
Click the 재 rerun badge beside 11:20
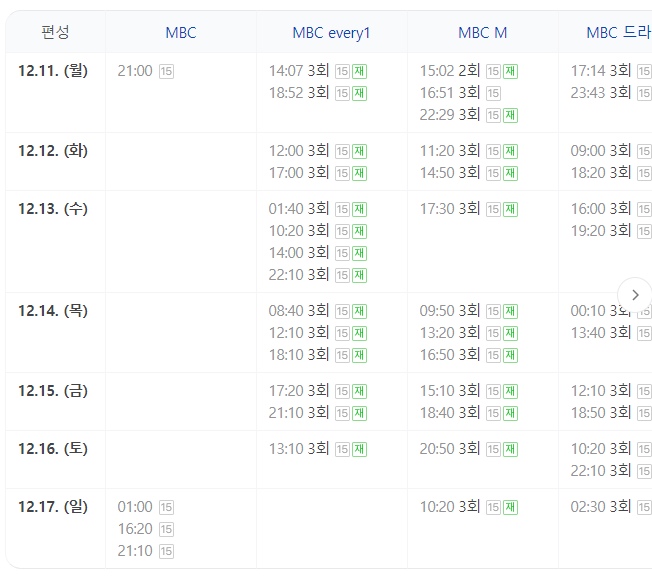(x=511, y=151)
